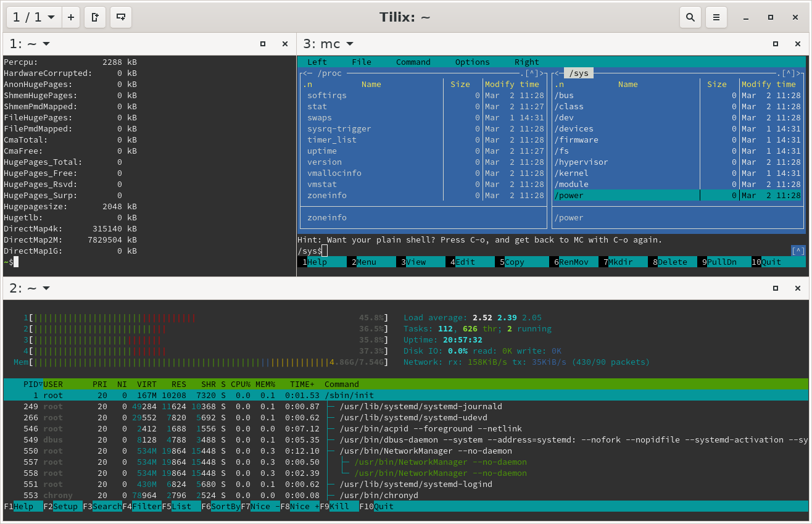Click htop F9 Kill button
Viewport: 812px width, 524px height.
coord(339,507)
